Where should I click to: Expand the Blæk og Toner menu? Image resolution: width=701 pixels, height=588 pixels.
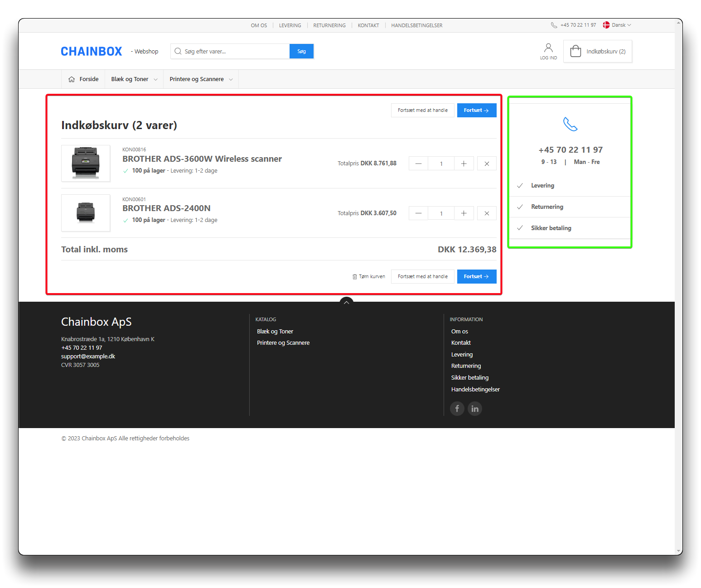coord(135,79)
